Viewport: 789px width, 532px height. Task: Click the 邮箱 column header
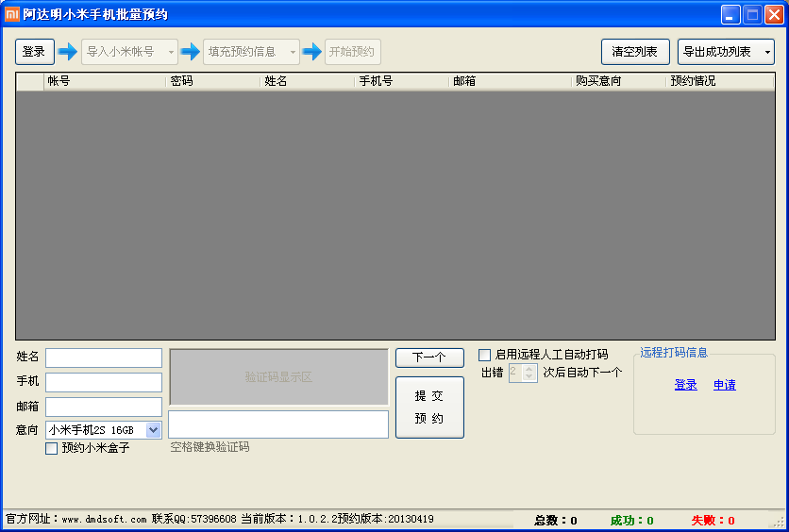click(x=511, y=81)
